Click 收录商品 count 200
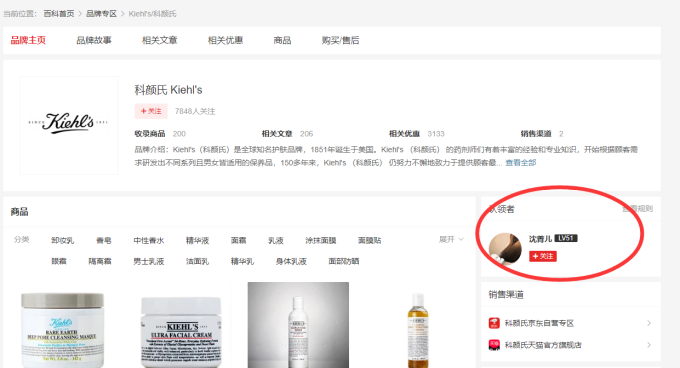 [179, 134]
